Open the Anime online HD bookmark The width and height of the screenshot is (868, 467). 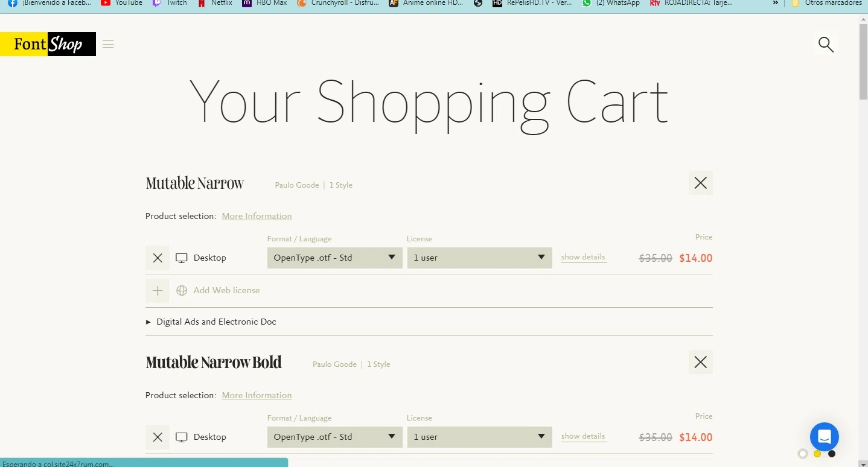(x=426, y=3)
